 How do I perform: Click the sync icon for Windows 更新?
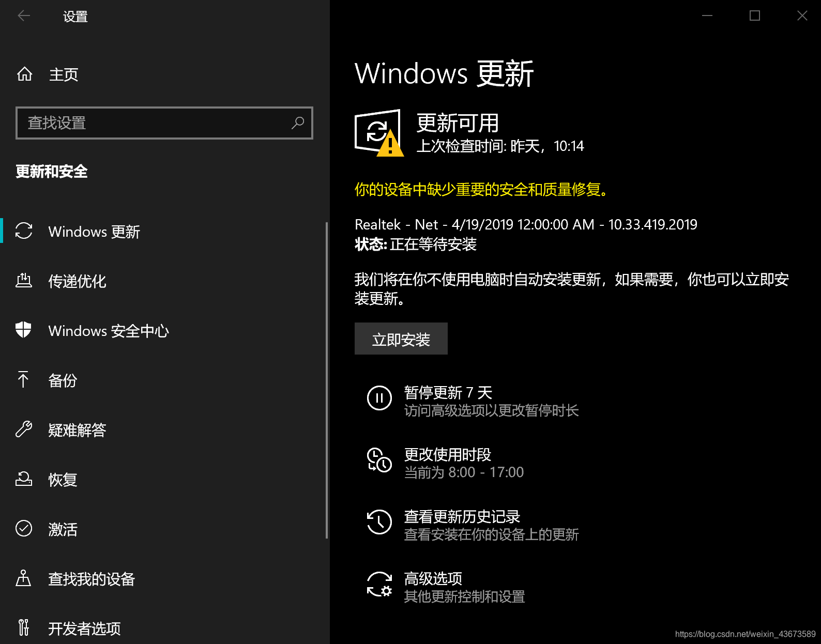[24, 231]
